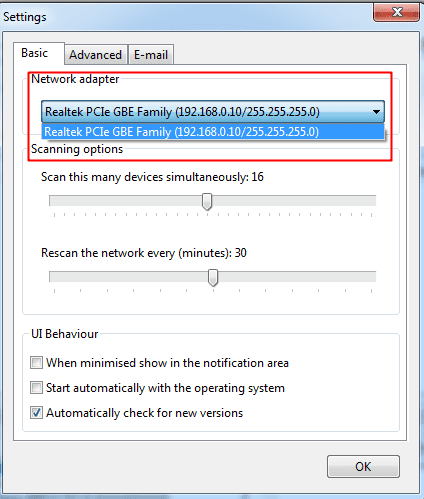Viewport: 424px width, 499px height.
Task: Confirm settings with the OK button
Action: point(363,466)
